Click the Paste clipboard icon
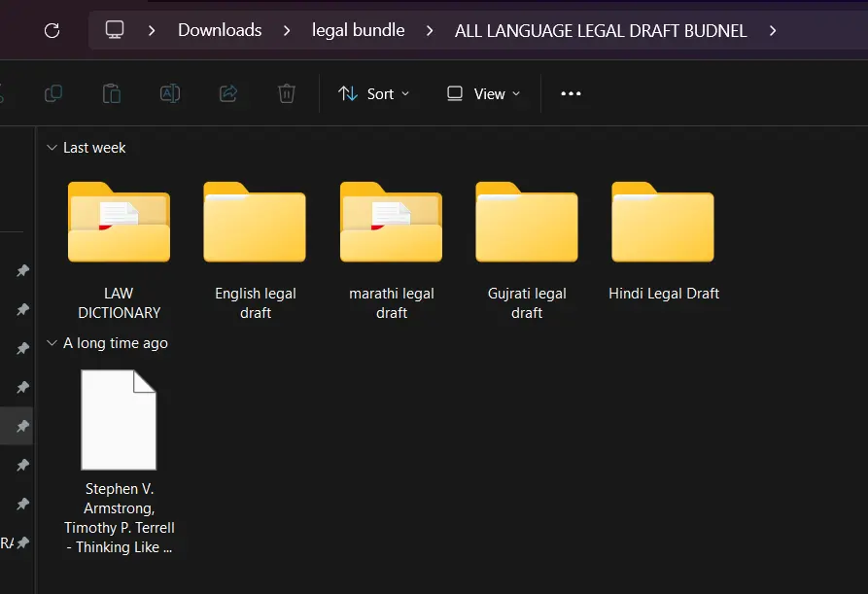 (112, 93)
